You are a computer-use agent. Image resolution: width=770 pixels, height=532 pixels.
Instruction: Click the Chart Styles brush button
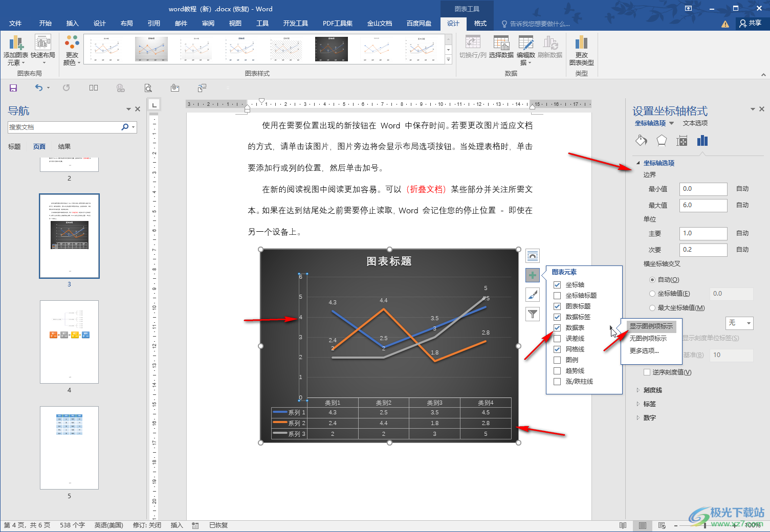(533, 295)
